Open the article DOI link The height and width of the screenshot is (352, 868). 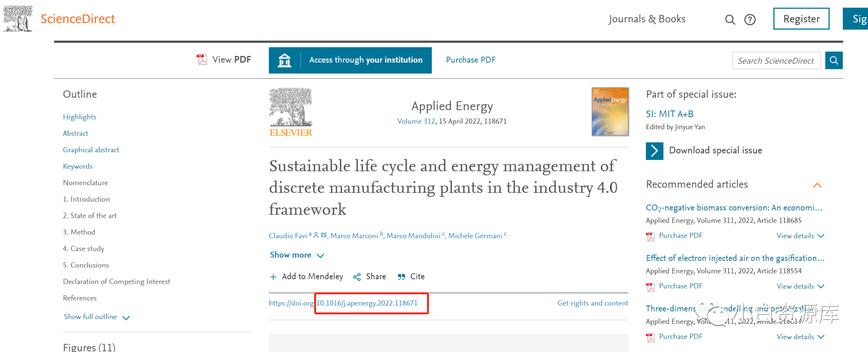343,303
